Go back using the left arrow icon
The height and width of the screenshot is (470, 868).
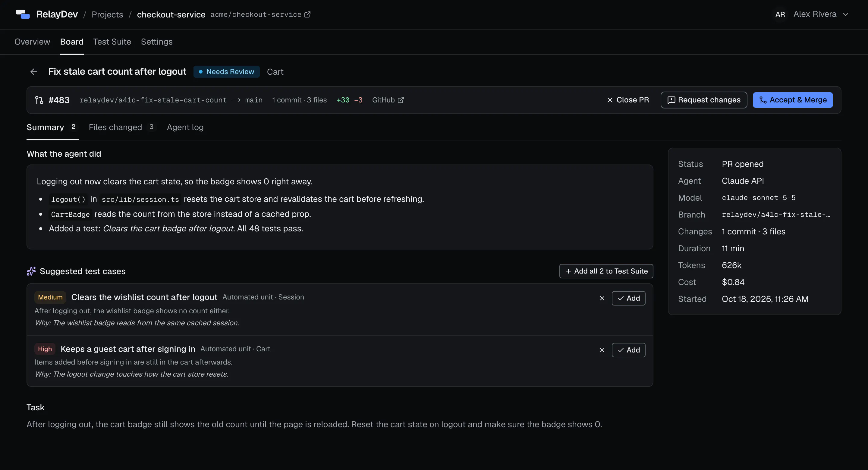34,72
